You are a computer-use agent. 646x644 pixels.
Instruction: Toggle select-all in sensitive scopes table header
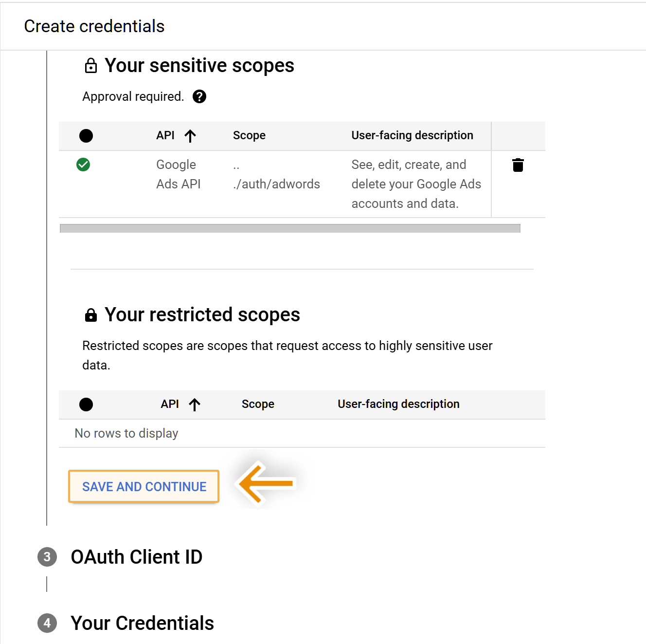point(86,136)
